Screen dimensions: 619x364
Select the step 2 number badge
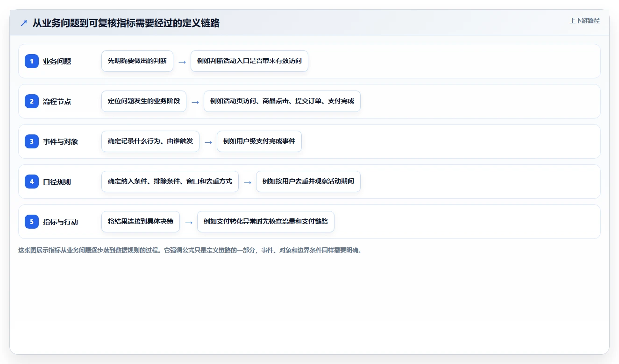click(x=32, y=101)
